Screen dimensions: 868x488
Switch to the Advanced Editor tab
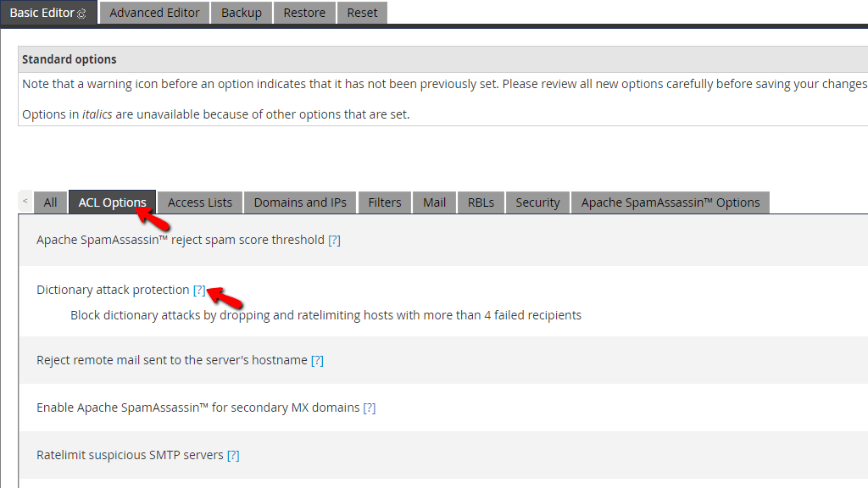click(x=154, y=13)
